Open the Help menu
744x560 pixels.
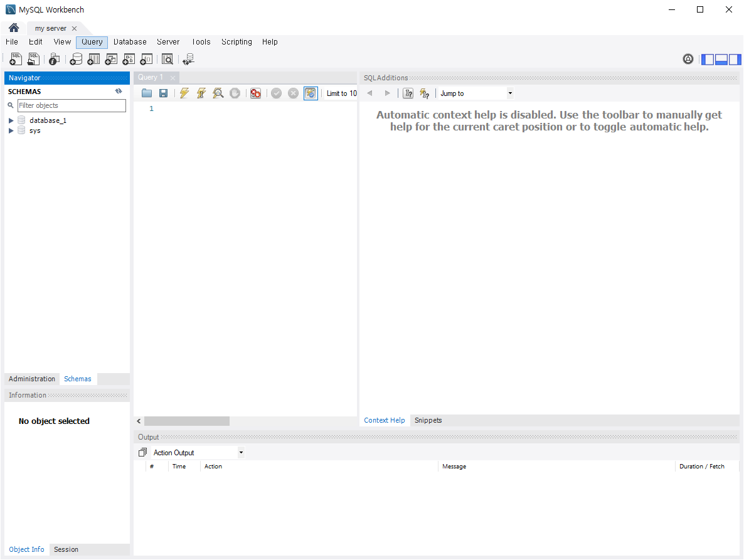pyautogui.click(x=270, y=42)
